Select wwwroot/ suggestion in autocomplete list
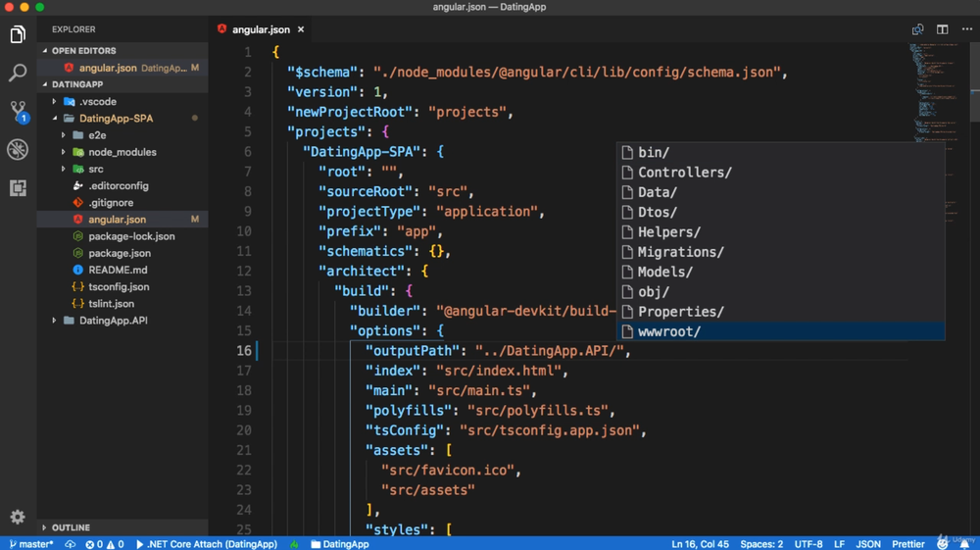This screenshot has width=980, height=550. coord(781,331)
